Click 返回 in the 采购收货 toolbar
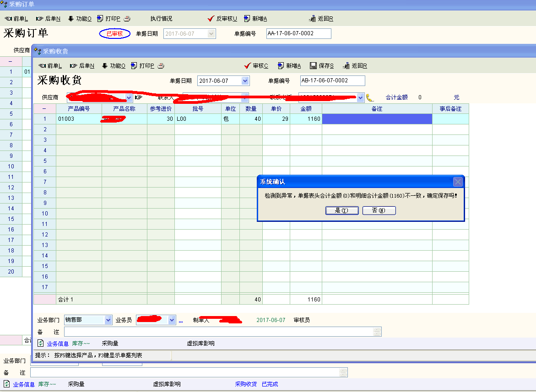The height and width of the screenshot is (392, 536). [355, 65]
